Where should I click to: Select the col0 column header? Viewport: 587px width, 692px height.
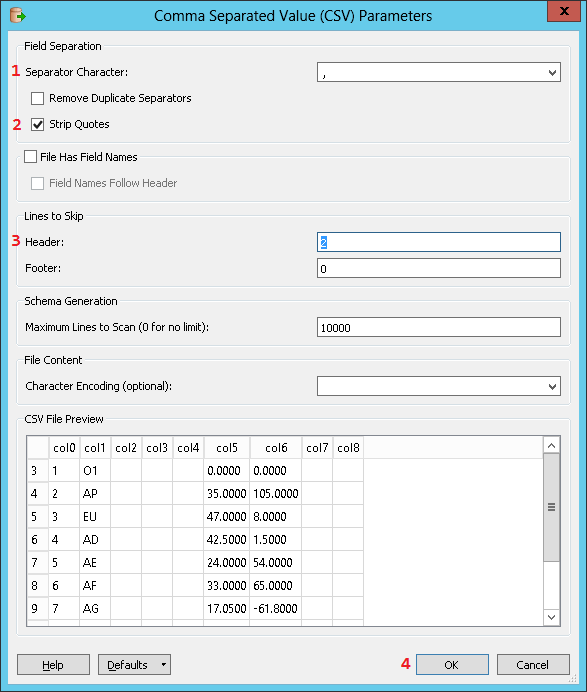(x=64, y=448)
